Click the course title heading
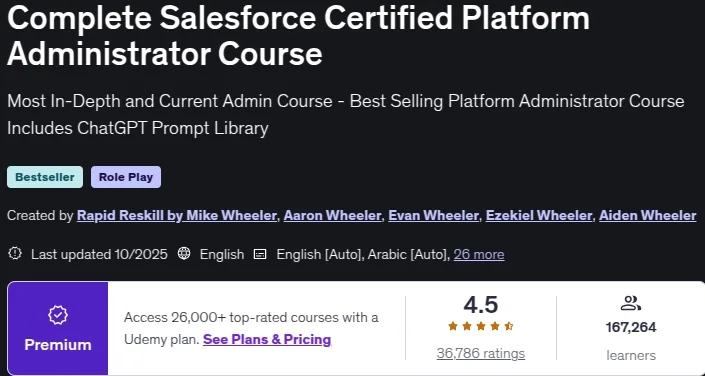This screenshot has width=705, height=376. coord(298,36)
